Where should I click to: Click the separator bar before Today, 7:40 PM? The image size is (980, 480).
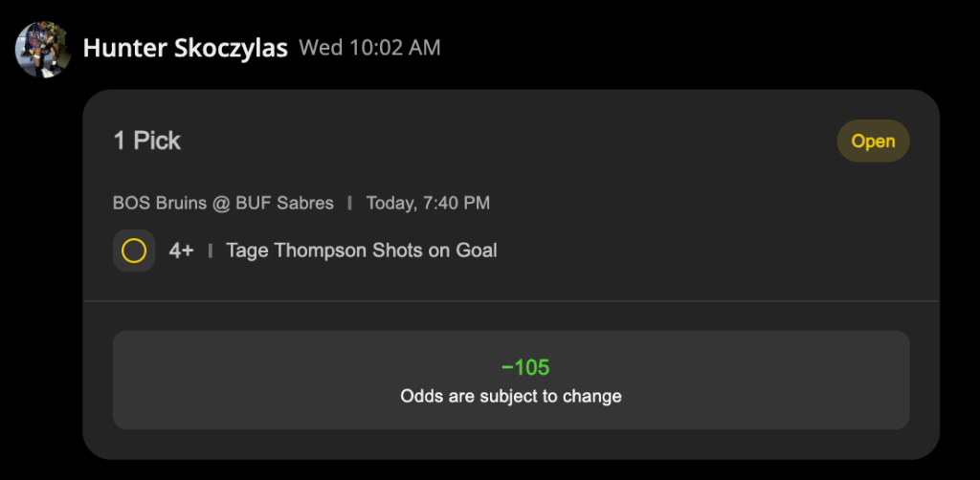tap(350, 203)
